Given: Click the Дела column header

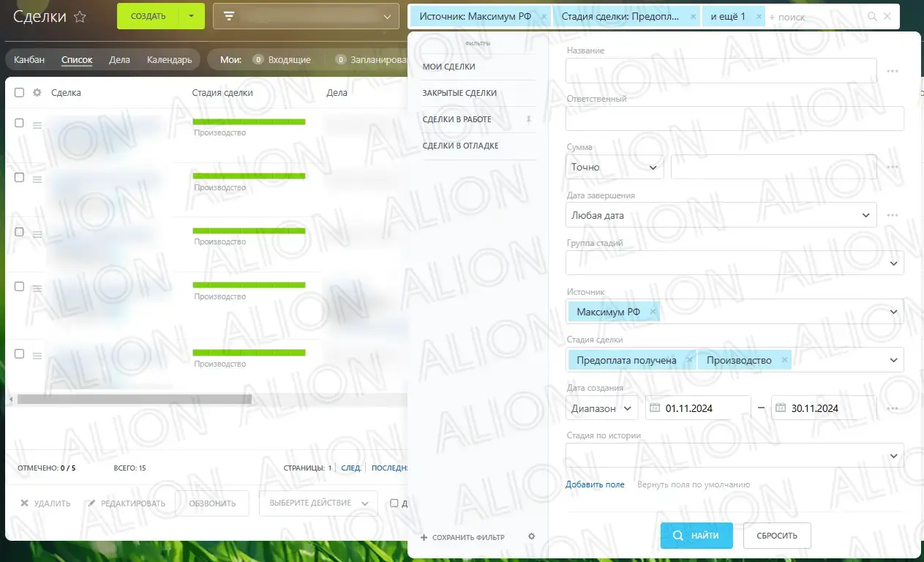Looking at the screenshot, I should click(x=337, y=93).
